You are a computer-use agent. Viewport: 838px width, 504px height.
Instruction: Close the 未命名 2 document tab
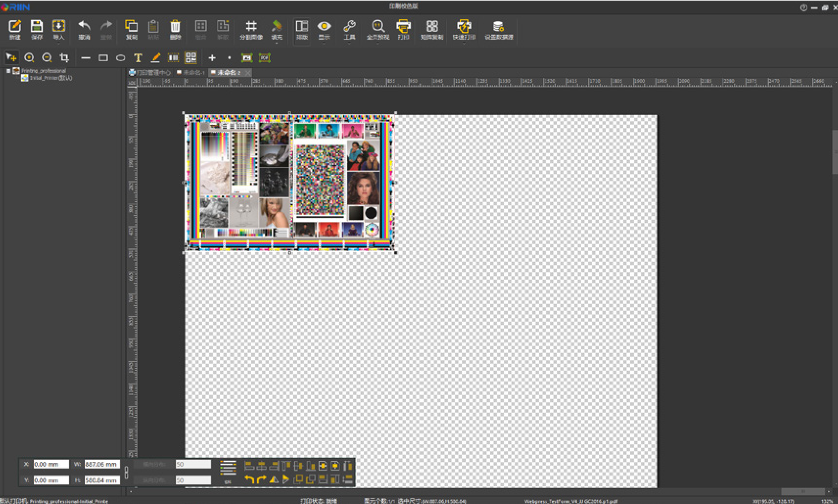(x=248, y=73)
